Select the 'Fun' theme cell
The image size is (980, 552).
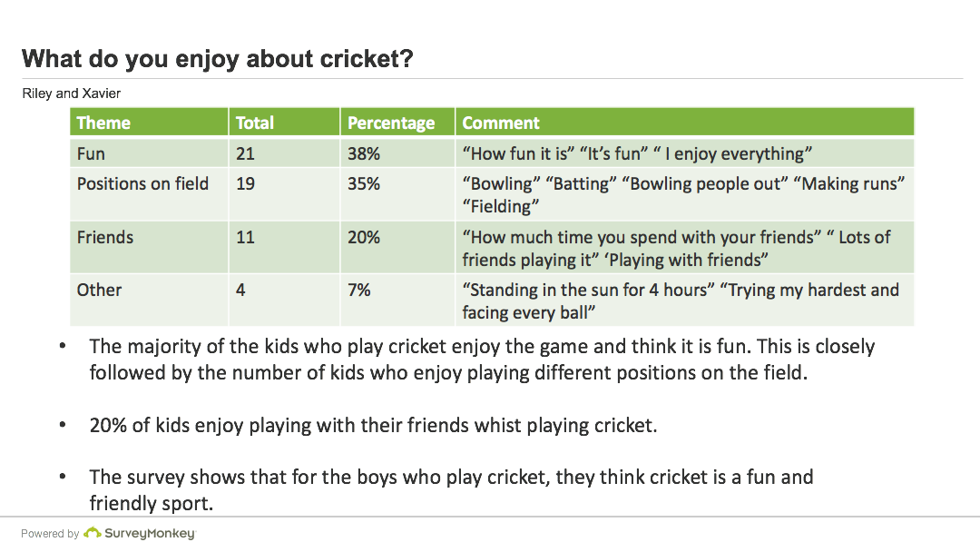click(x=92, y=153)
